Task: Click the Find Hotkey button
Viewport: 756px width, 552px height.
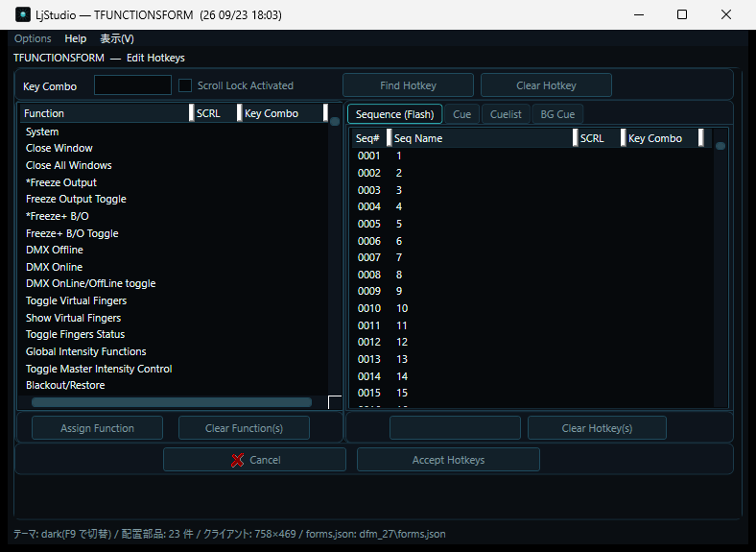Action: tap(408, 85)
